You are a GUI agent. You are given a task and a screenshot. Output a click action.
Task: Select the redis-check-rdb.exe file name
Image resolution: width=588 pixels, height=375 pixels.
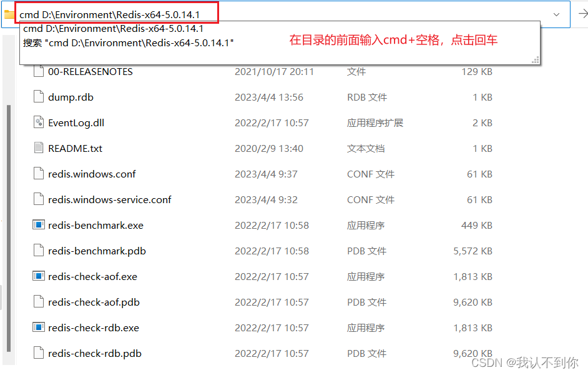[94, 327]
